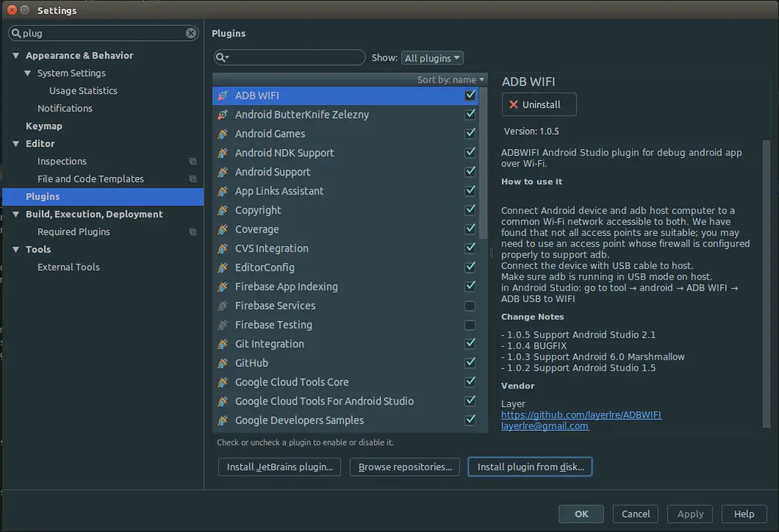Open the Inspections settings page
Image resolution: width=779 pixels, height=532 pixels.
[62, 162]
